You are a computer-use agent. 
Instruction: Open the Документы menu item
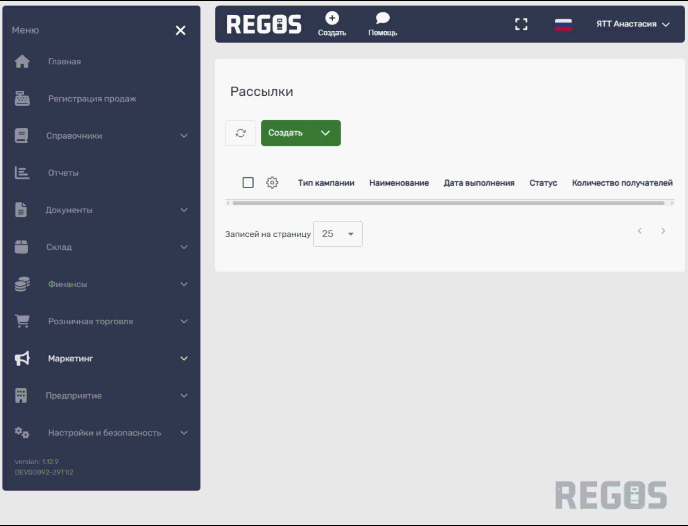tap(70, 210)
